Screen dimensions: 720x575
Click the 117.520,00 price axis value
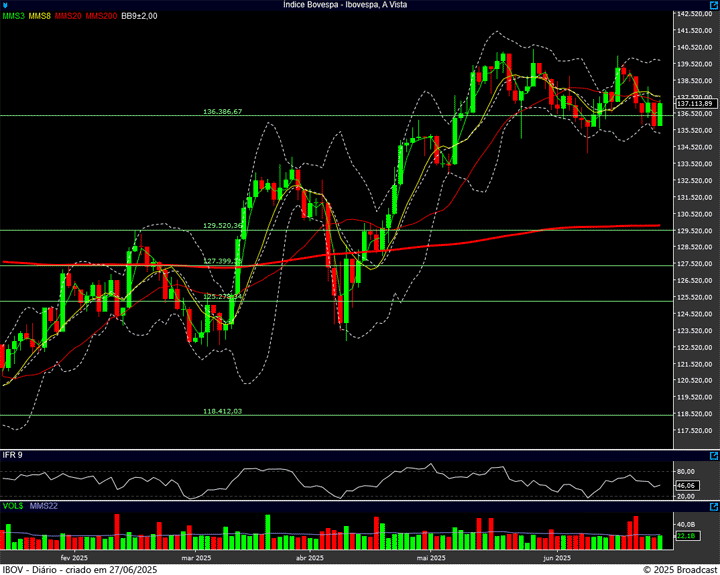[695, 431]
